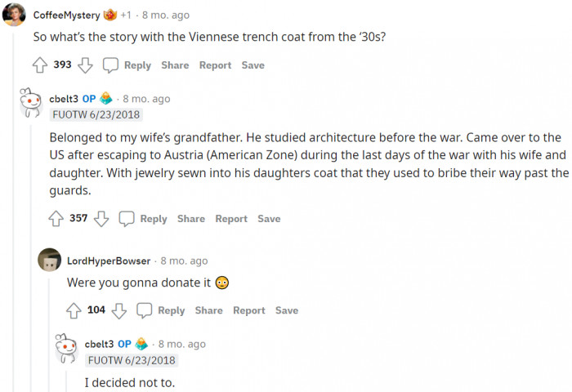Click the speech bubble icon under CoffeeMystery's comment

[x=110, y=65]
